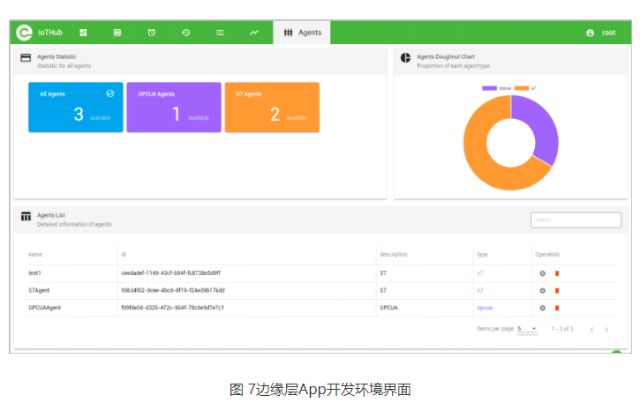Select the OPCUA Agents statistic card
This screenshot has width=640, height=403.
pyautogui.click(x=173, y=107)
